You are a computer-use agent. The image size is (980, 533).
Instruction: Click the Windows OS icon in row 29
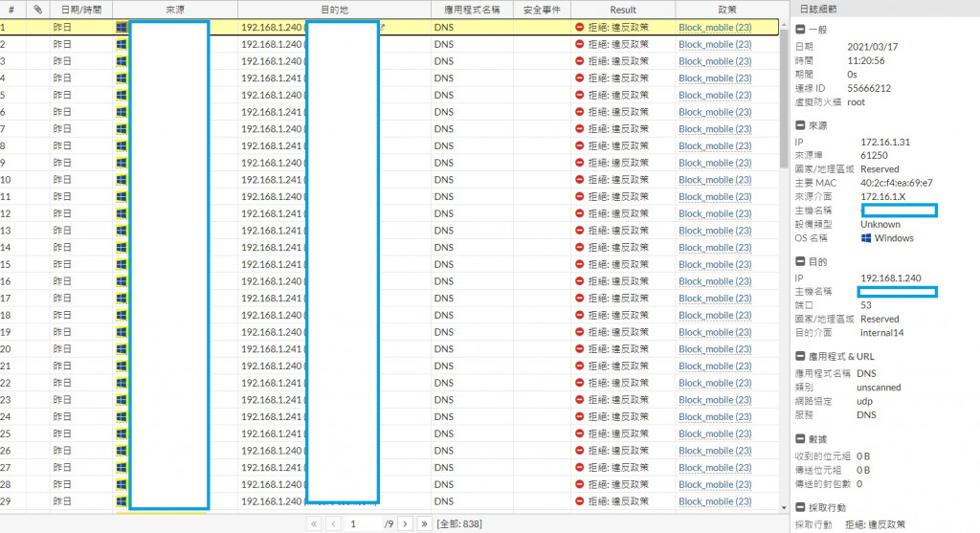(x=122, y=501)
